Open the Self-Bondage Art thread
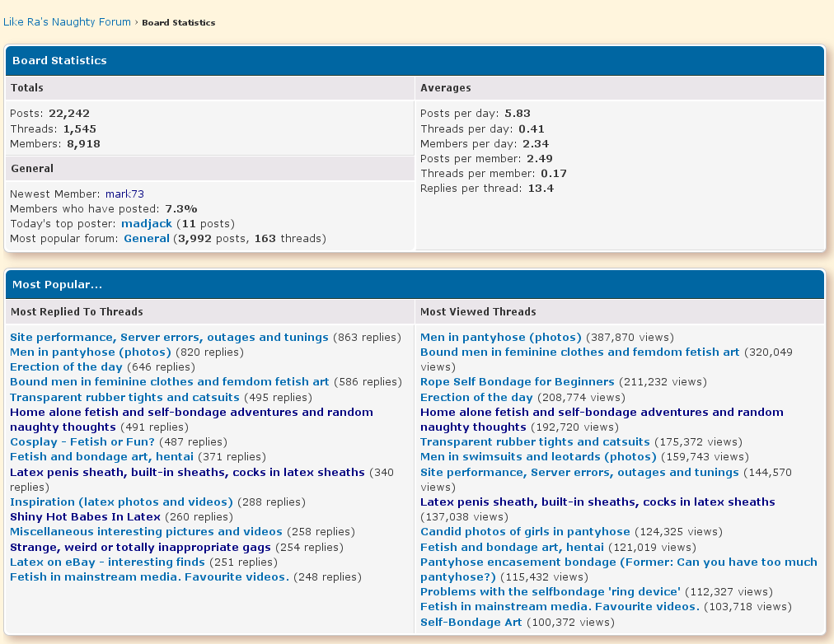Image resolution: width=834 pixels, height=644 pixels. click(x=471, y=623)
